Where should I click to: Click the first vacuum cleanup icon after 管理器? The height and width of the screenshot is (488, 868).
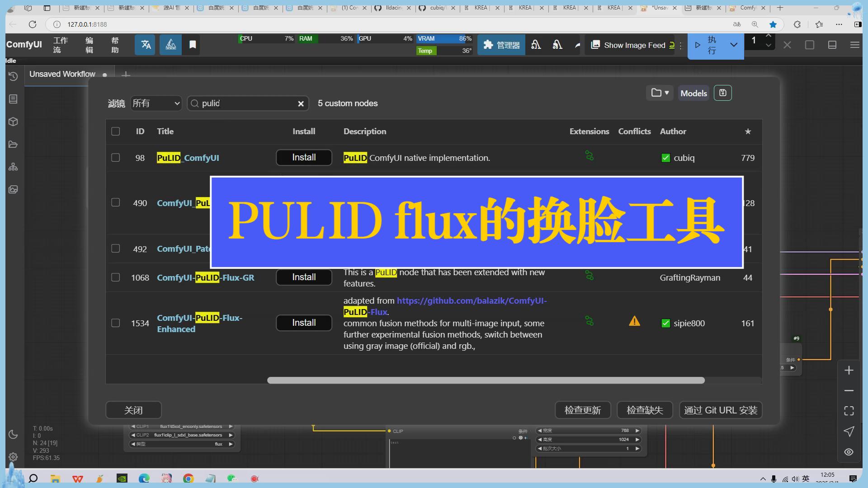point(536,45)
